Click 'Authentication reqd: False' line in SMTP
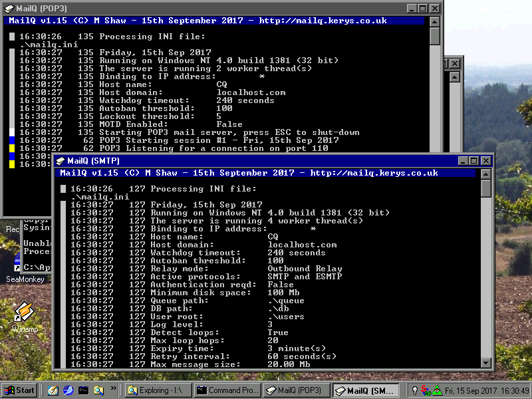Viewport: 532px width, 399px height. pyautogui.click(x=182, y=285)
